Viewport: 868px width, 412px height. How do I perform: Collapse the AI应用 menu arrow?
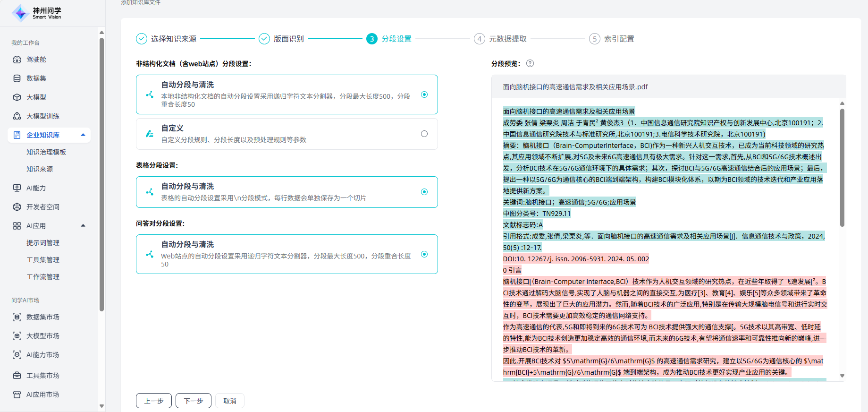(x=83, y=226)
